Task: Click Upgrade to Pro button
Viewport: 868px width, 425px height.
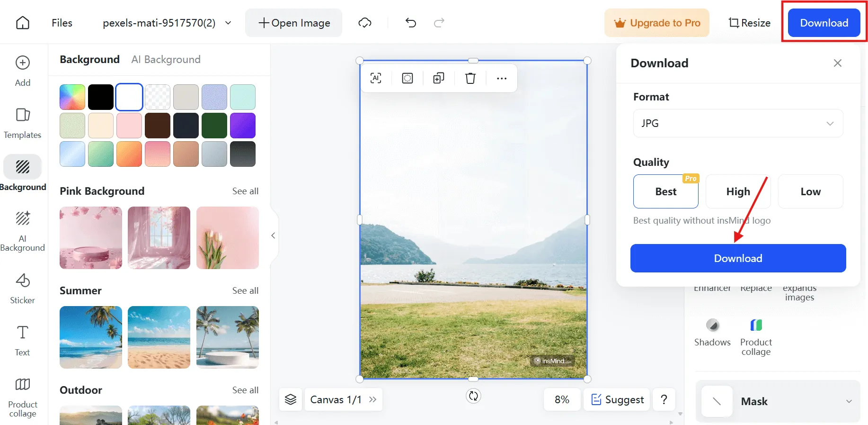Action: (x=657, y=23)
